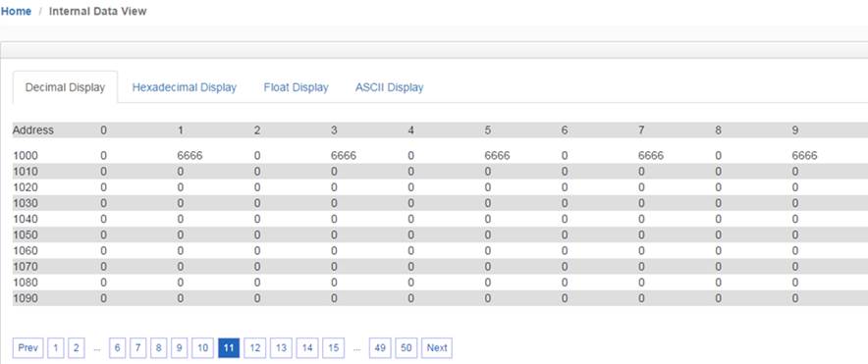Image resolution: width=868 pixels, height=364 pixels.
Task: Click the Address column header
Action: [33, 130]
